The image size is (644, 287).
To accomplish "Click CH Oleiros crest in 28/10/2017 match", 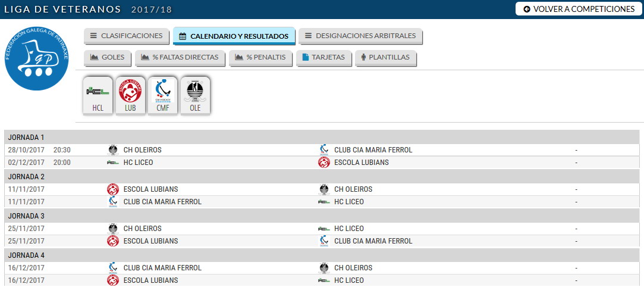I will click(113, 150).
